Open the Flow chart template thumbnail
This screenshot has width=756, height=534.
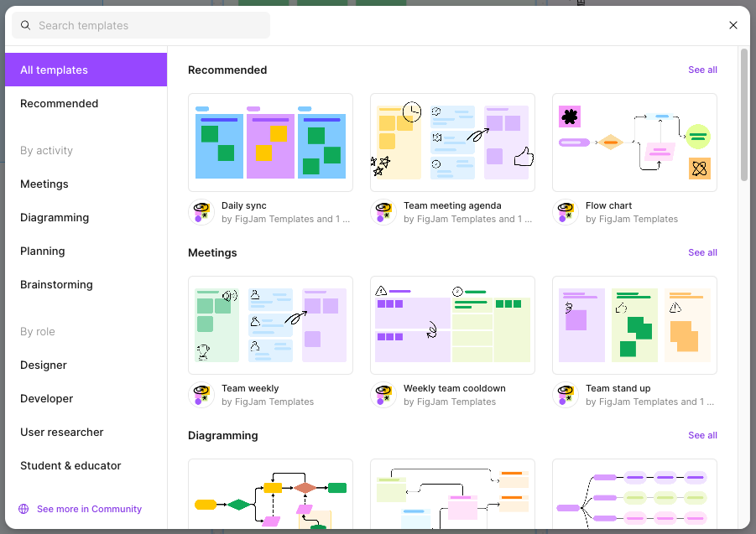[634, 143]
